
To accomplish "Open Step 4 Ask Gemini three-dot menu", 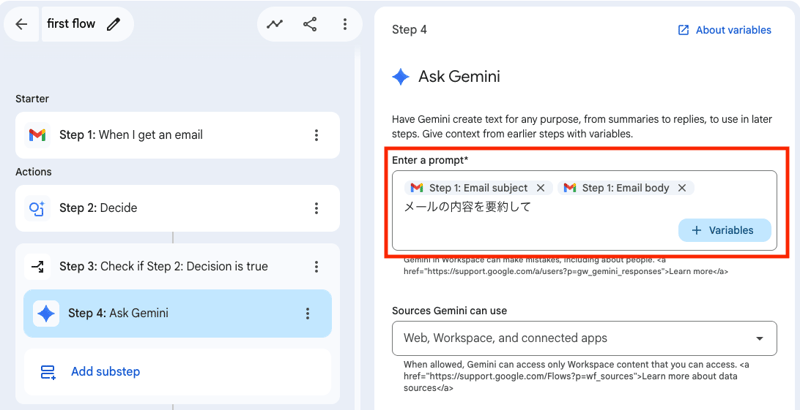I will click(308, 313).
